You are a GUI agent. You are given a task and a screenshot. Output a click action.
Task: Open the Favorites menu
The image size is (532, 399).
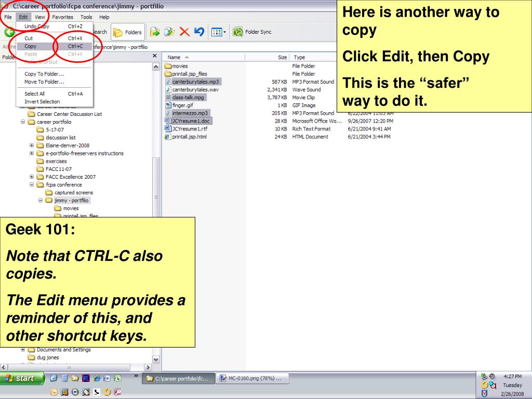pos(62,17)
